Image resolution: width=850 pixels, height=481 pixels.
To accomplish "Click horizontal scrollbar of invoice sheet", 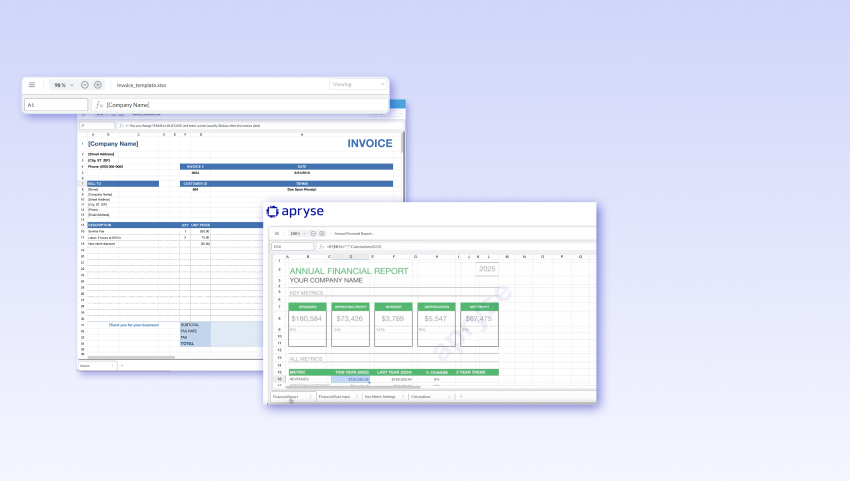I will pos(131,357).
